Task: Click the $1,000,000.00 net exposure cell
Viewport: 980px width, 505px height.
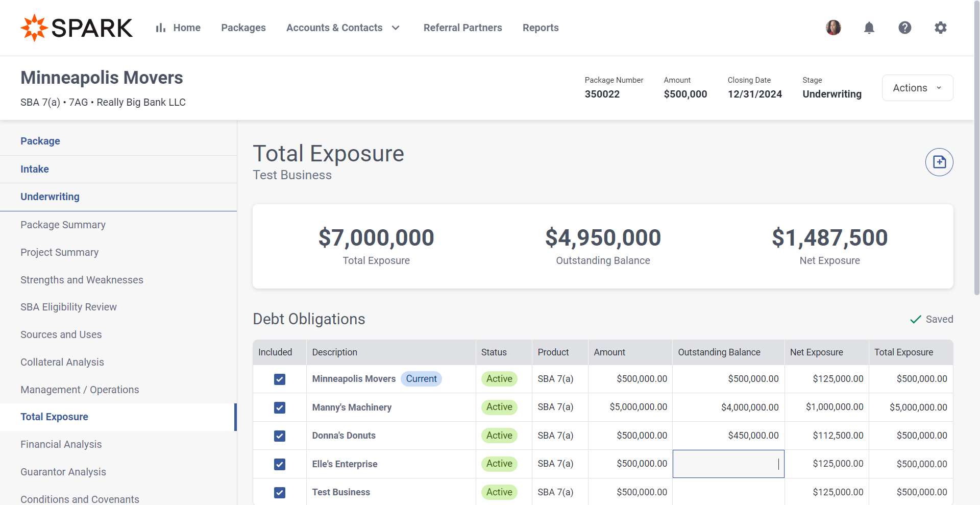Action: pos(826,407)
